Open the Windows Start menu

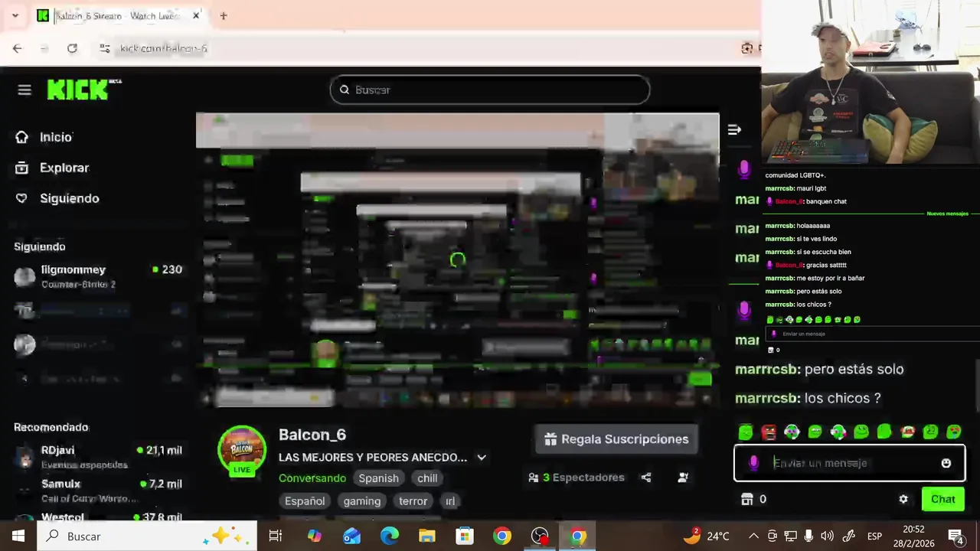click(x=18, y=536)
